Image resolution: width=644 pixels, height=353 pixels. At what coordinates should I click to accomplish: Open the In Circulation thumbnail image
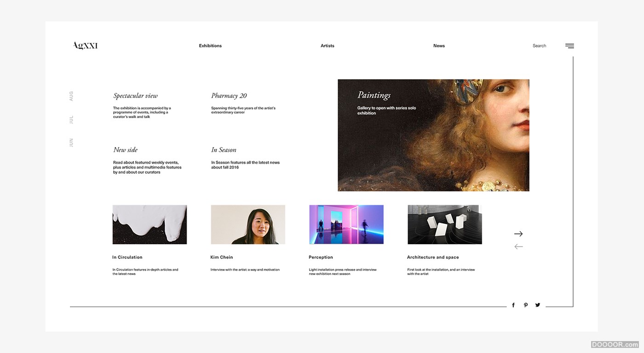pos(149,224)
